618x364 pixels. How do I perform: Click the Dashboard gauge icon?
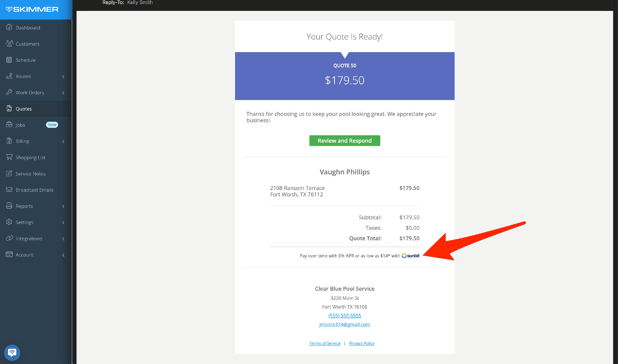pyautogui.click(x=9, y=27)
